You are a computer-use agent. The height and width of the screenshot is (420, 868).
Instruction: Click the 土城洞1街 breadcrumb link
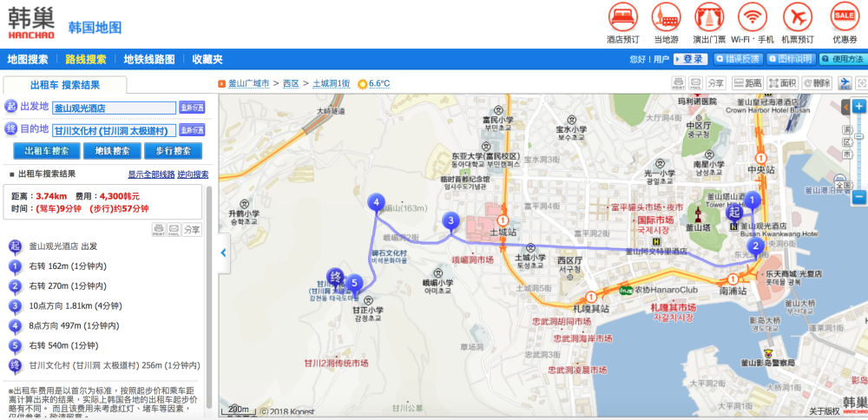pos(331,83)
